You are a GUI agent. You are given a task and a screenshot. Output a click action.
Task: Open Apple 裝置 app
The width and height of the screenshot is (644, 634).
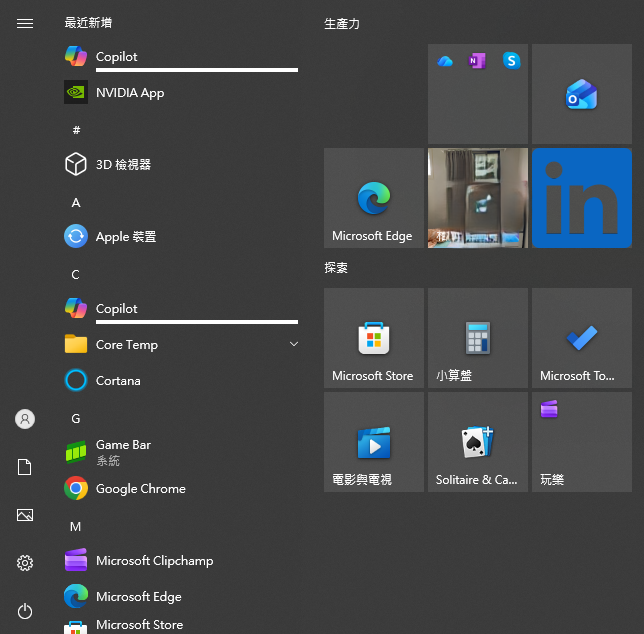181,237
